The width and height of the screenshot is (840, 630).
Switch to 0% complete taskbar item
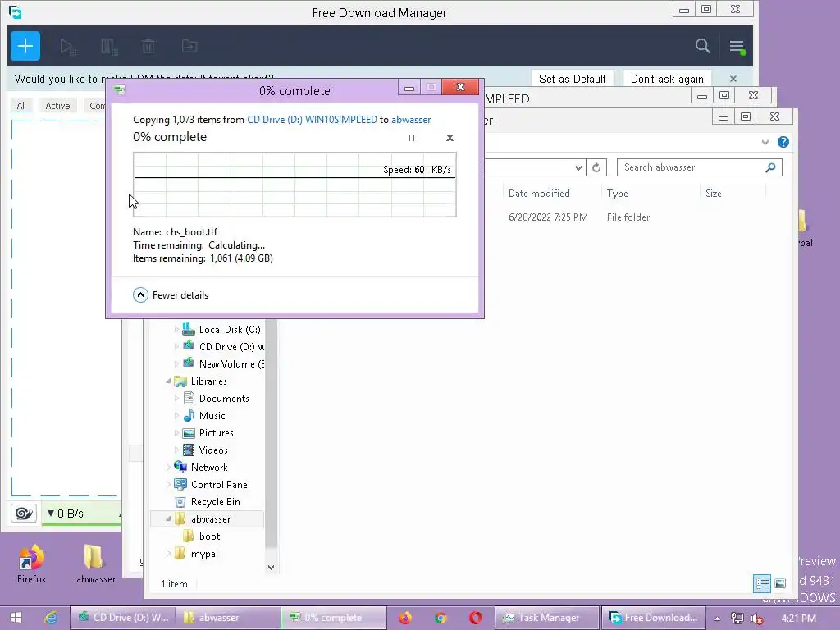click(334, 618)
